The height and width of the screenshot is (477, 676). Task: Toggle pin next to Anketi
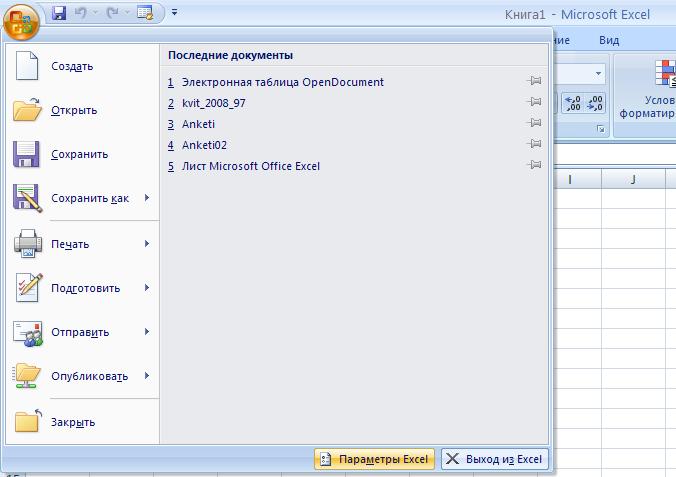pyautogui.click(x=534, y=122)
